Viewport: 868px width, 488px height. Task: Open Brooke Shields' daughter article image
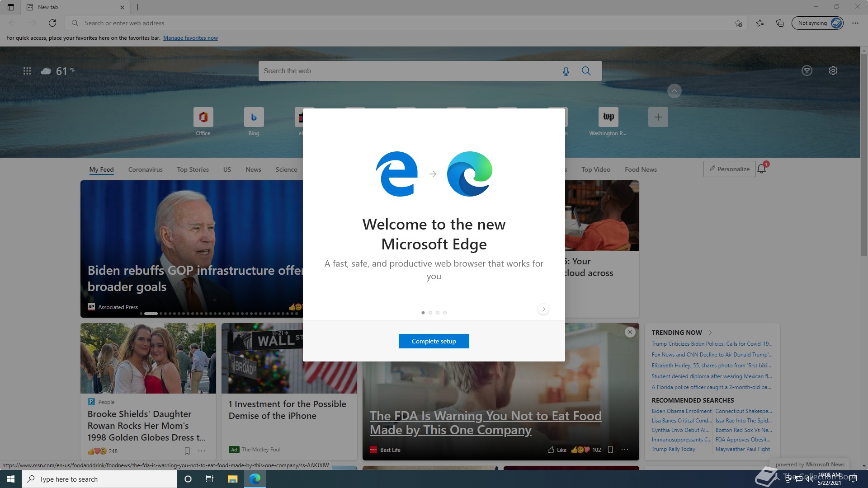click(148, 358)
